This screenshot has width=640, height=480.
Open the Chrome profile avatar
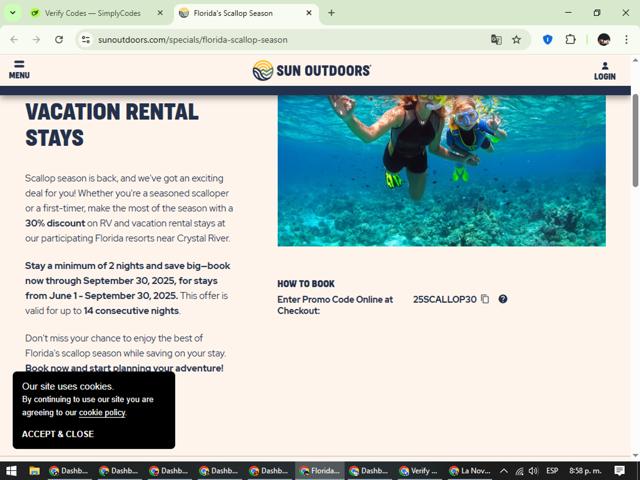coord(604,40)
